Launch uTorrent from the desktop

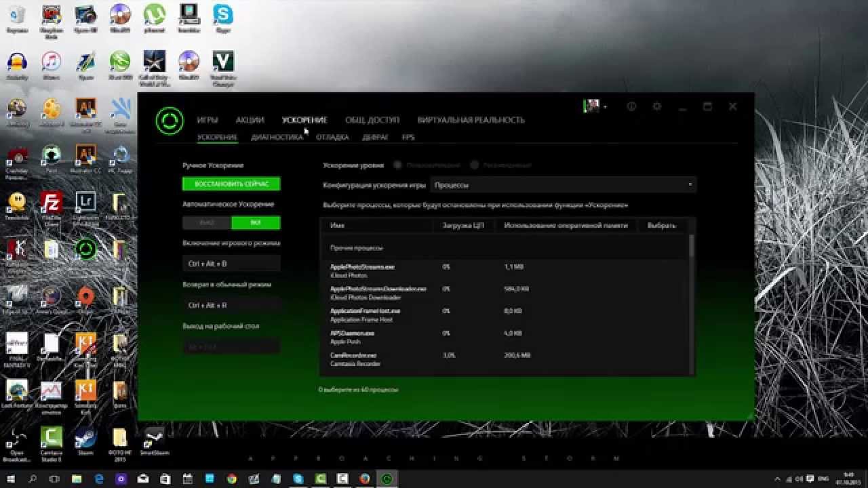(x=155, y=18)
